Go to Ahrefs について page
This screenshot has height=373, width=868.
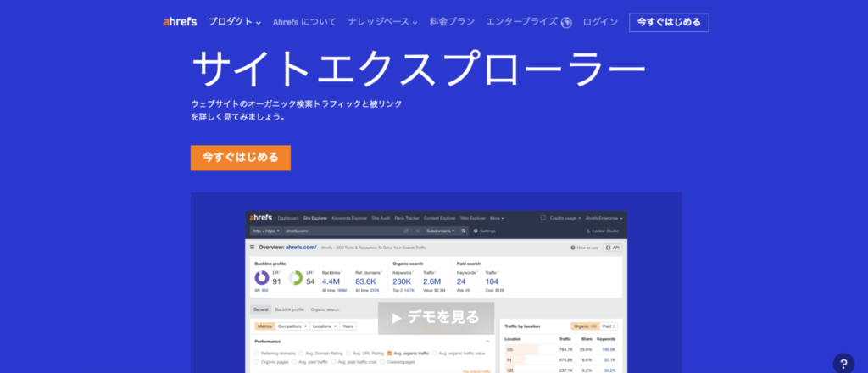304,22
